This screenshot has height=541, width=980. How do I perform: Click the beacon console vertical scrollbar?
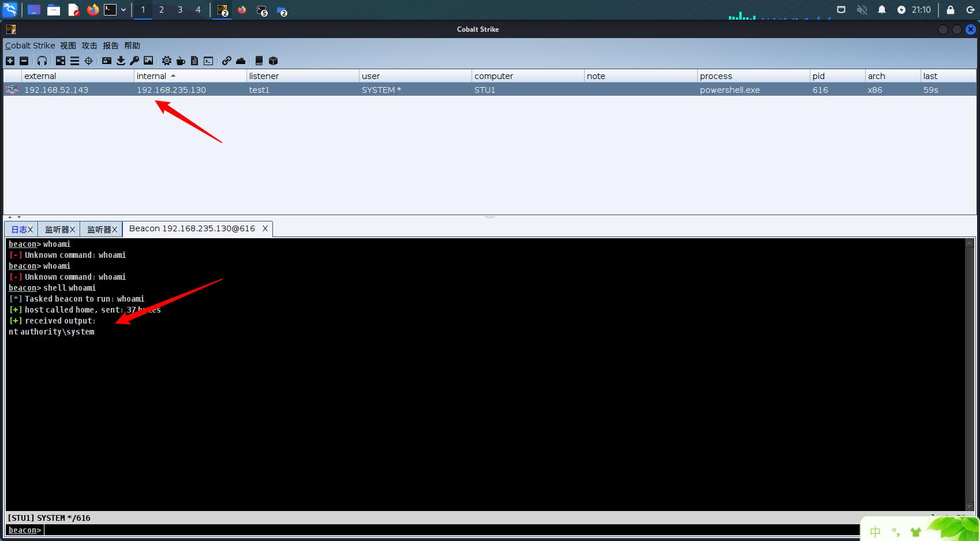click(x=969, y=374)
